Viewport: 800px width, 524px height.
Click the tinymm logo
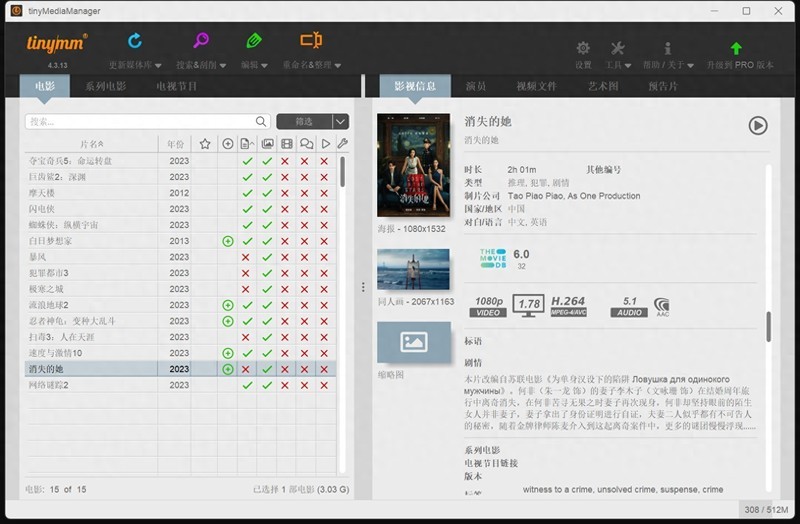tap(57, 43)
